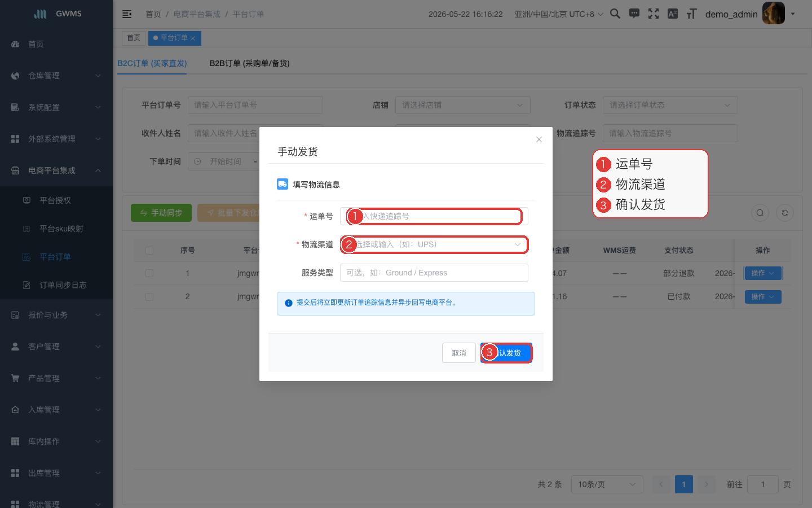Click the 客户管理 person icon
Viewport: 812px width, 508px height.
click(x=15, y=347)
